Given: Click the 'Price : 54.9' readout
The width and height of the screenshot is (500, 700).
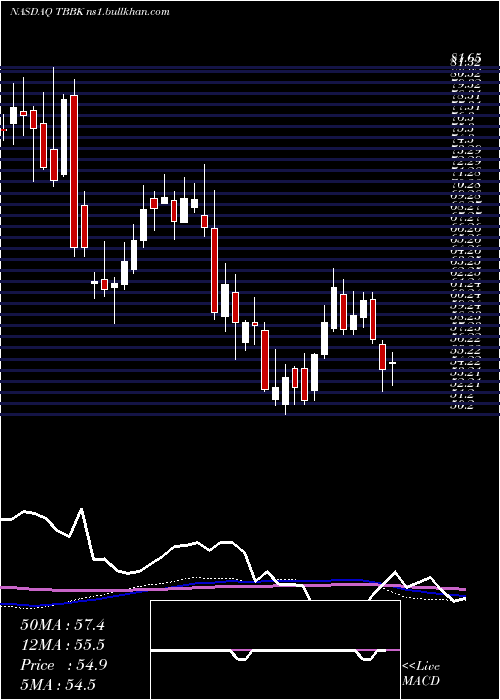Looking at the screenshot, I should tap(63, 665).
